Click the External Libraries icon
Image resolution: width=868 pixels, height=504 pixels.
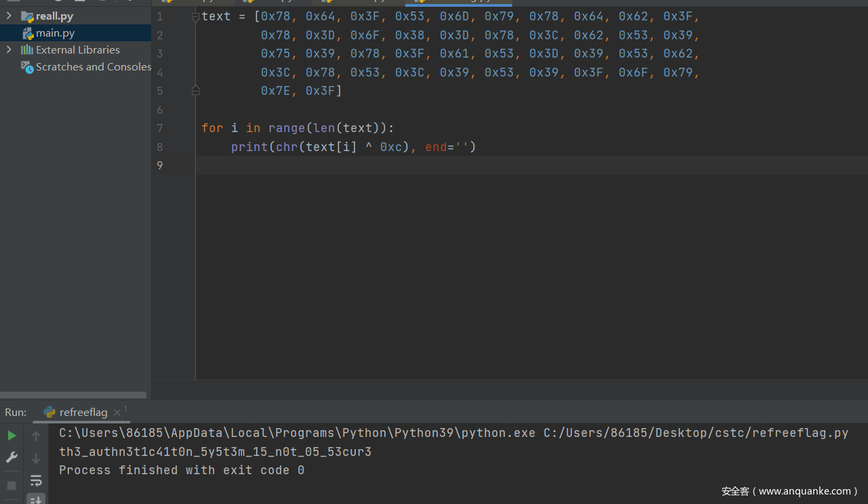tap(27, 49)
